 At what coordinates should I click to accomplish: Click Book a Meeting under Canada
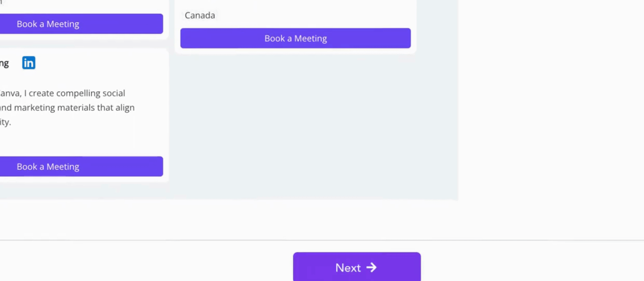tap(295, 38)
